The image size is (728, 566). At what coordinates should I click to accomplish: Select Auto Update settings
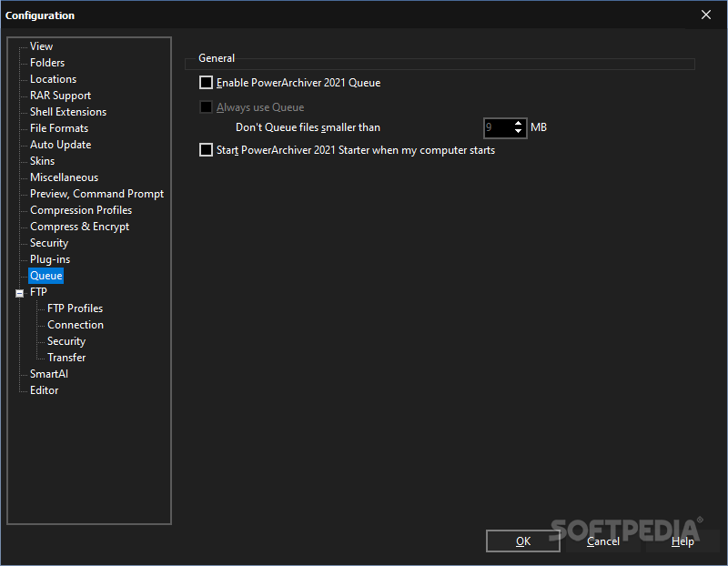(60, 145)
